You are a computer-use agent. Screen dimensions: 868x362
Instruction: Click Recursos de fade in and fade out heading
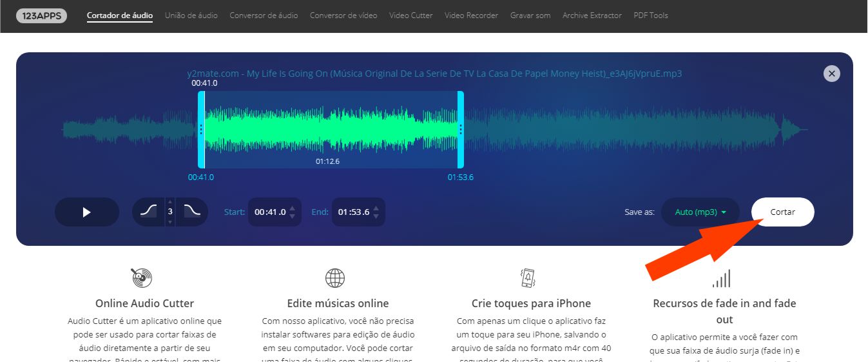[x=724, y=311]
